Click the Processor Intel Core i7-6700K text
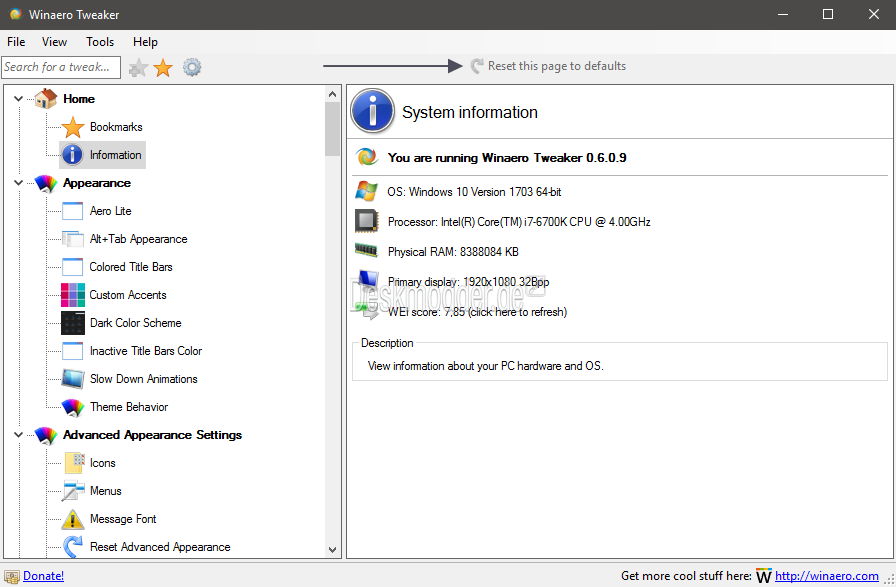This screenshot has height=587, width=896. click(x=519, y=222)
